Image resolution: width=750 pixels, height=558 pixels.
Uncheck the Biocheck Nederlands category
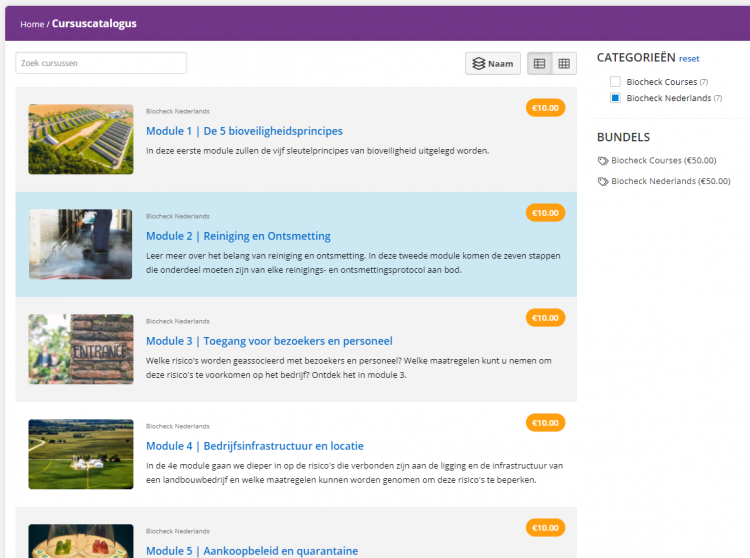616,98
